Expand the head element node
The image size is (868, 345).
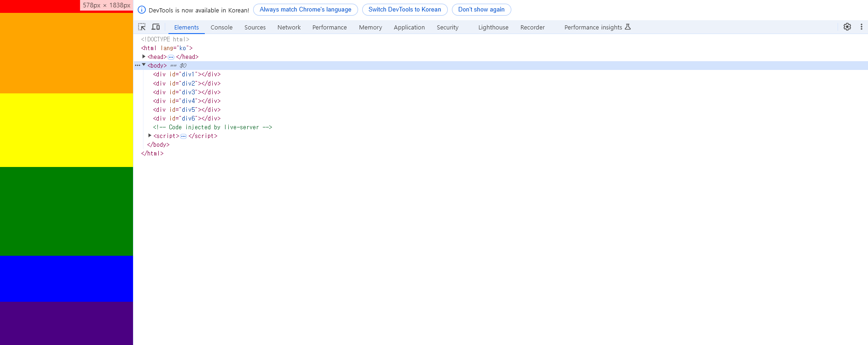(x=144, y=57)
